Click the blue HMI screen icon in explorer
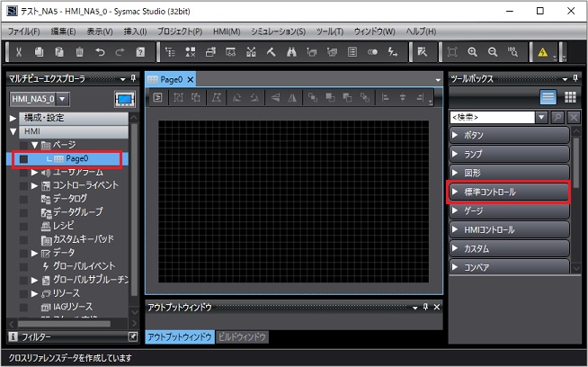Viewport: 588px width, 367px height. point(125,99)
